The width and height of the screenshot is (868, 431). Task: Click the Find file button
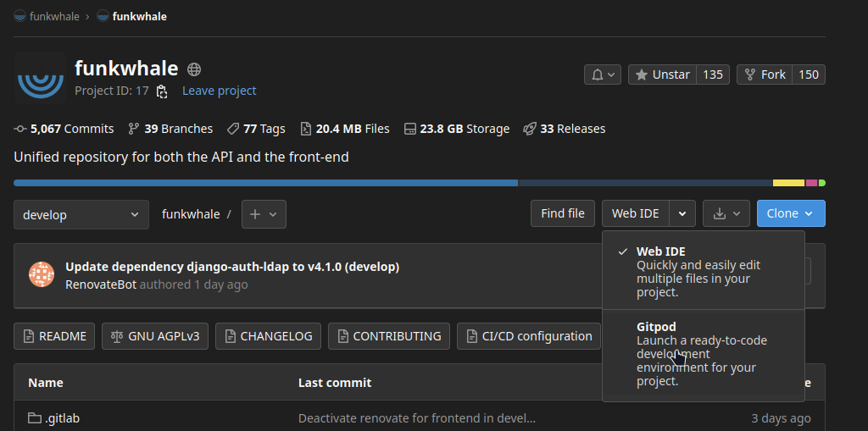click(x=563, y=213)
